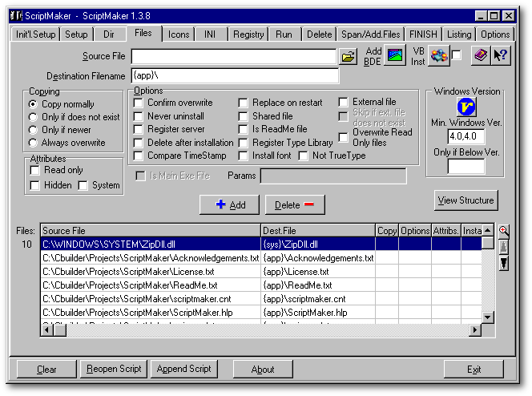
Task: Switch to Init'l.Setup tab
Action: [x=35, y=34]
